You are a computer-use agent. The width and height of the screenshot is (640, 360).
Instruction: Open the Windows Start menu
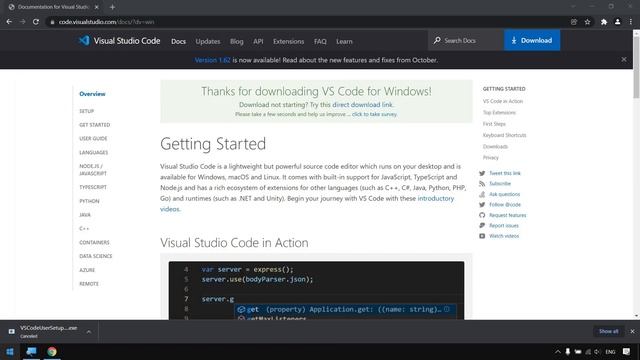10,351
